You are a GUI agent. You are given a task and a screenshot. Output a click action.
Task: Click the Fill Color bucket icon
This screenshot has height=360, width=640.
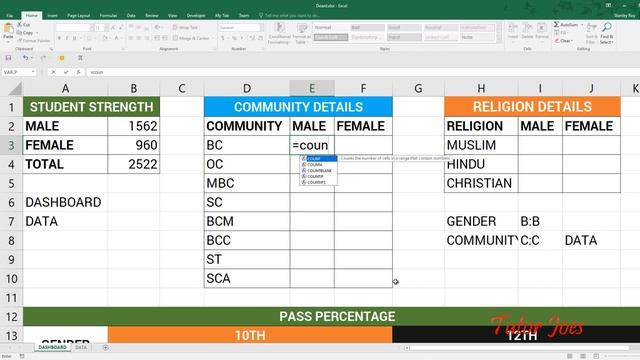[104, 38]
